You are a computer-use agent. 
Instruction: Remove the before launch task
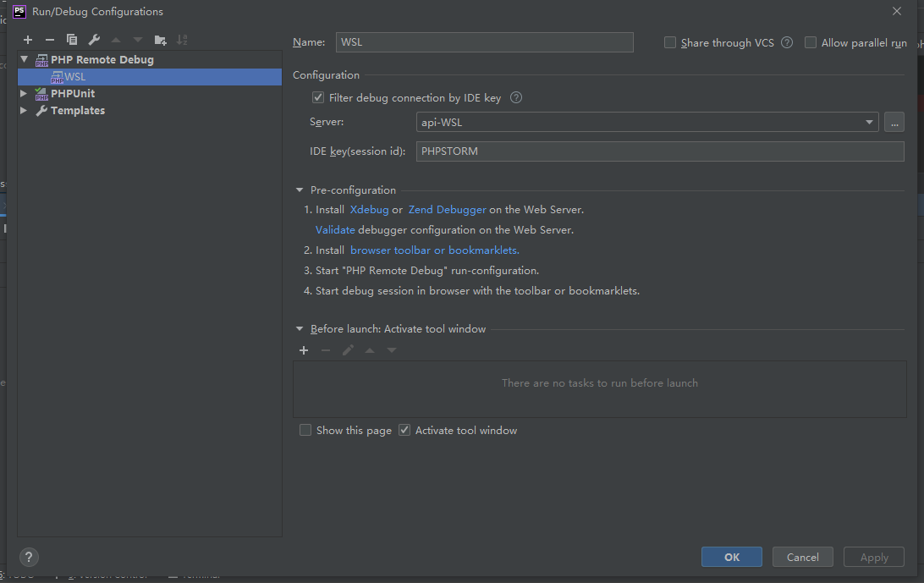[325, 350]
